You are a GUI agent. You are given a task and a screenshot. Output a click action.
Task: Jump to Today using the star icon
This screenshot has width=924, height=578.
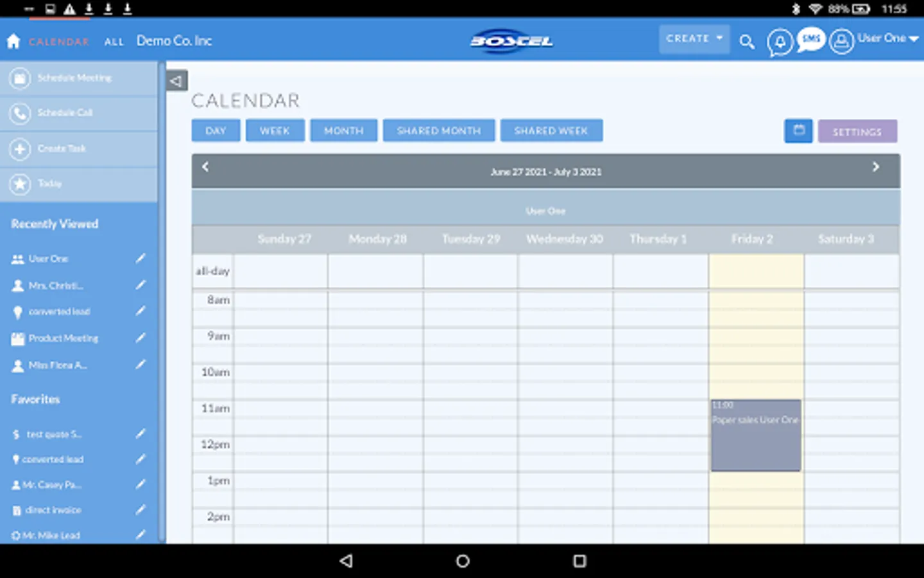point(20,184)
